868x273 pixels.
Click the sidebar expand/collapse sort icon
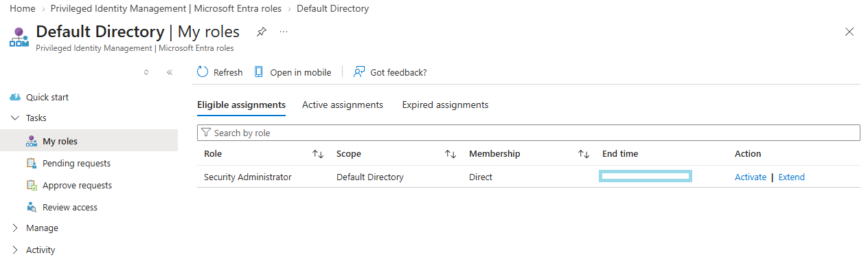point(146,72)
